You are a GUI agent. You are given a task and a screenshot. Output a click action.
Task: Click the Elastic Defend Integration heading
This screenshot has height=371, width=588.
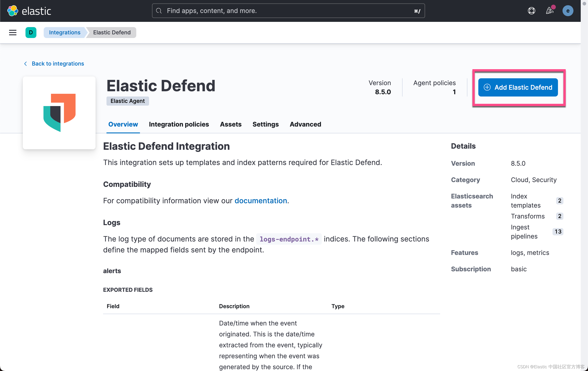click(166, 146)
